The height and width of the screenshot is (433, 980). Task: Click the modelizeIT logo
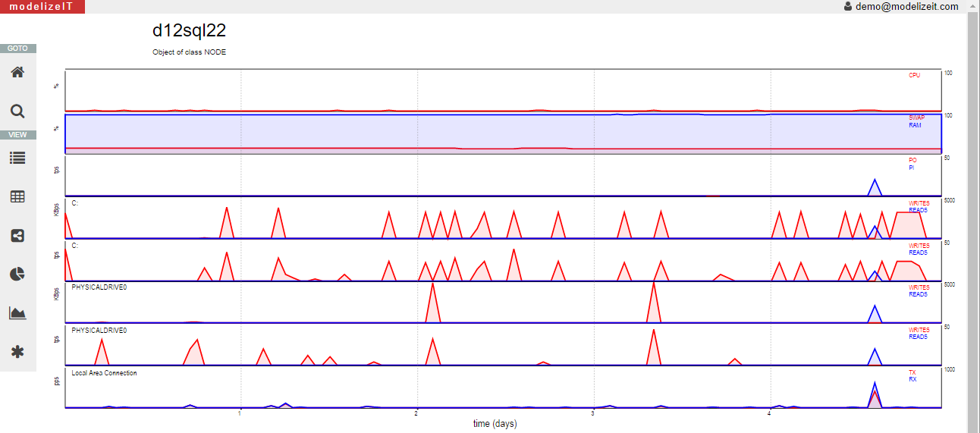42,7
